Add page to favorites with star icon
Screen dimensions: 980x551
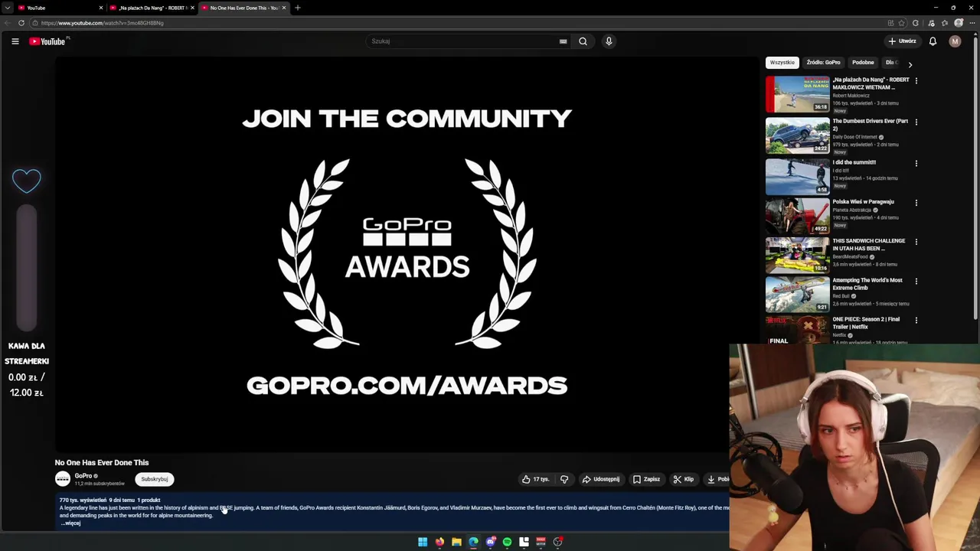(902, 23)
